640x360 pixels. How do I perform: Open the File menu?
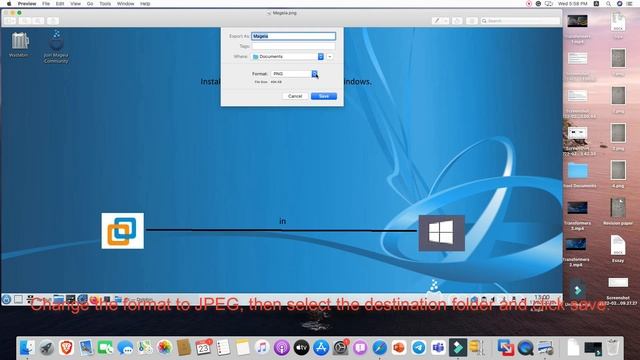[x=46, y=3]
